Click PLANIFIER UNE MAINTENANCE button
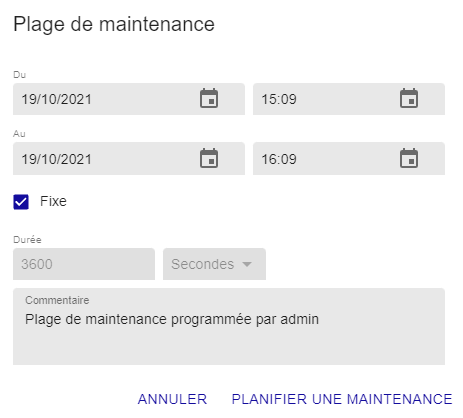 [x=342, y=399]
